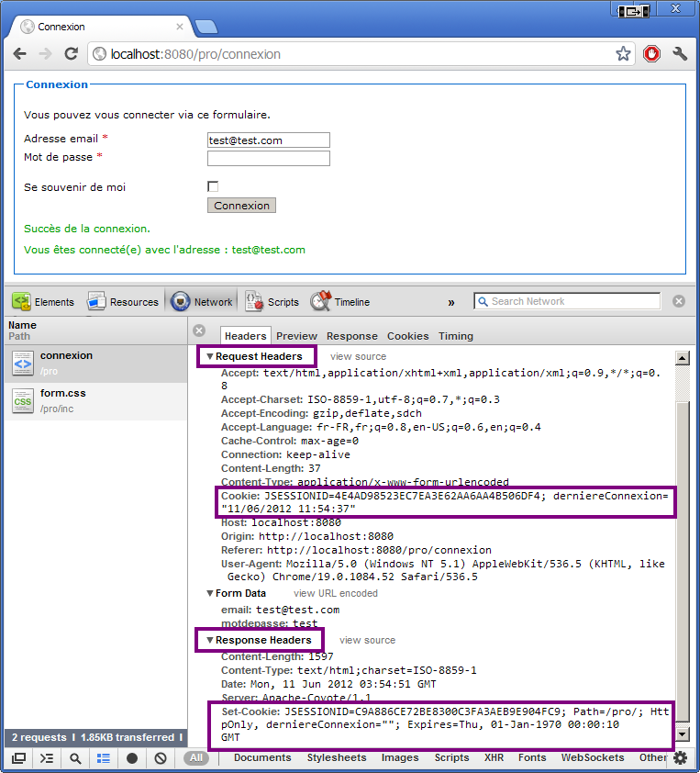Toggle the record network log button
Viewport: 700px width, 773px height.
click(132, 758)
